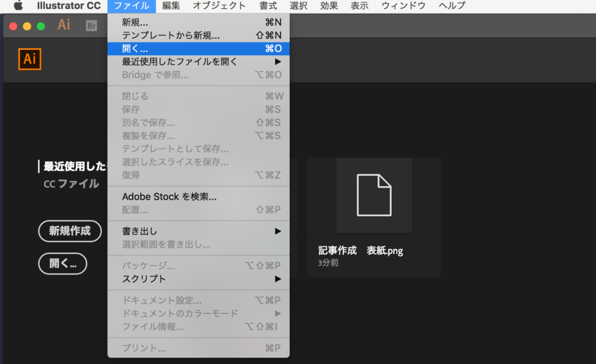Click the orange Ai logo in header
Viewport: 596px width, 364px height.
pyautogui.click(x=30, y=59)
